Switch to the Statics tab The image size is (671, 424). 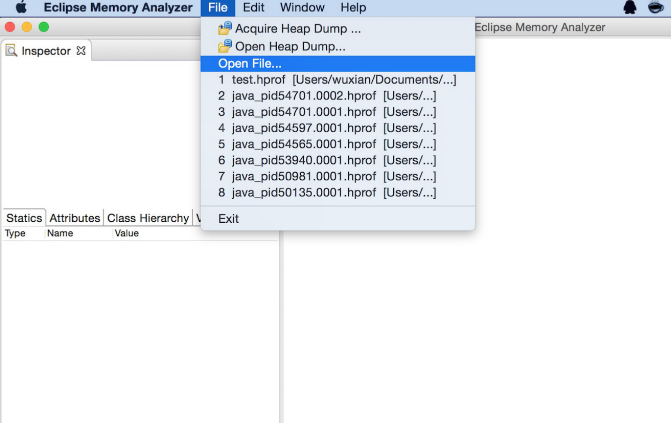tap(24, 218)
